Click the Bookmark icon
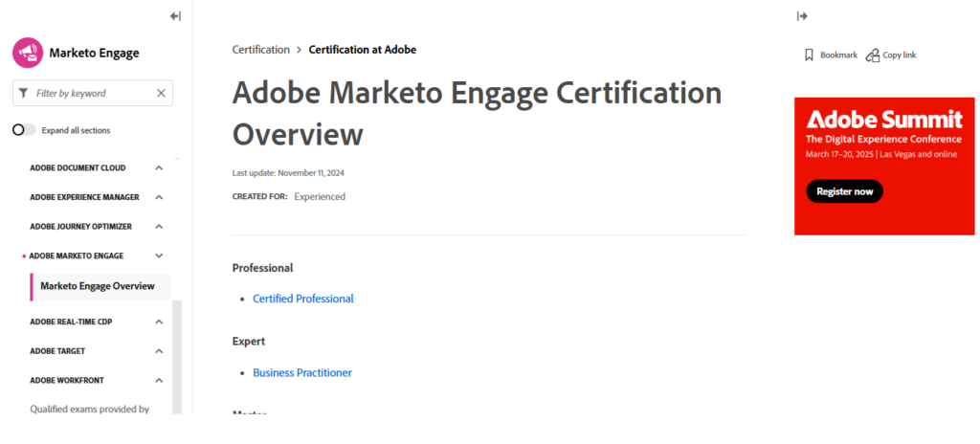Screen dimensions: 980x444 tap(809, 55)
